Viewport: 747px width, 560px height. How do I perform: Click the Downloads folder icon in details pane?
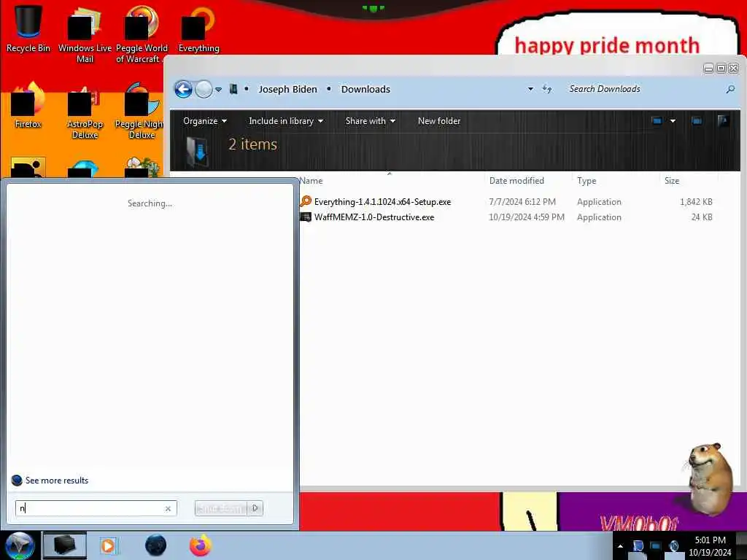(197, 152)
